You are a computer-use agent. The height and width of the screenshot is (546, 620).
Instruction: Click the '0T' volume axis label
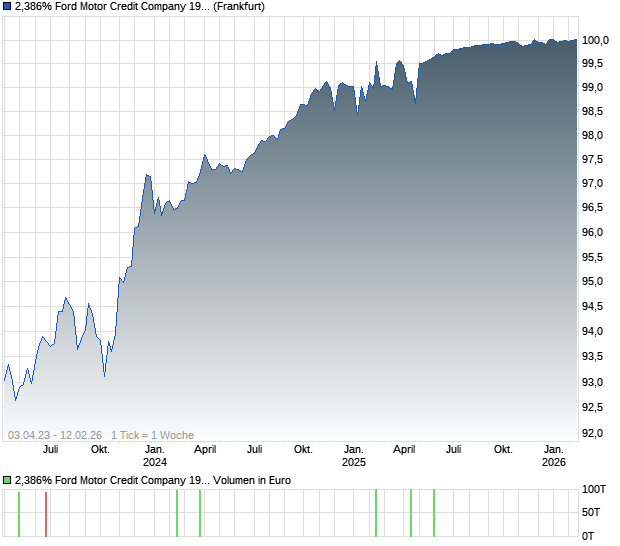point(588,536)
